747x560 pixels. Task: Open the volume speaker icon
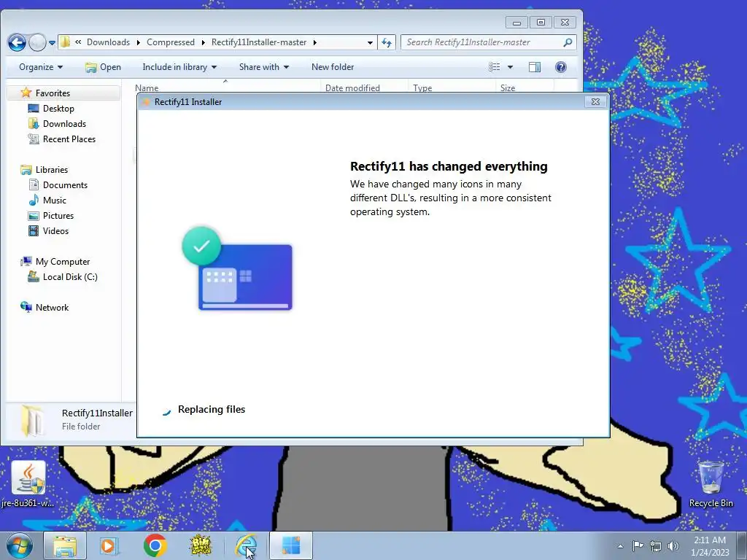click(x=673, y=546)
